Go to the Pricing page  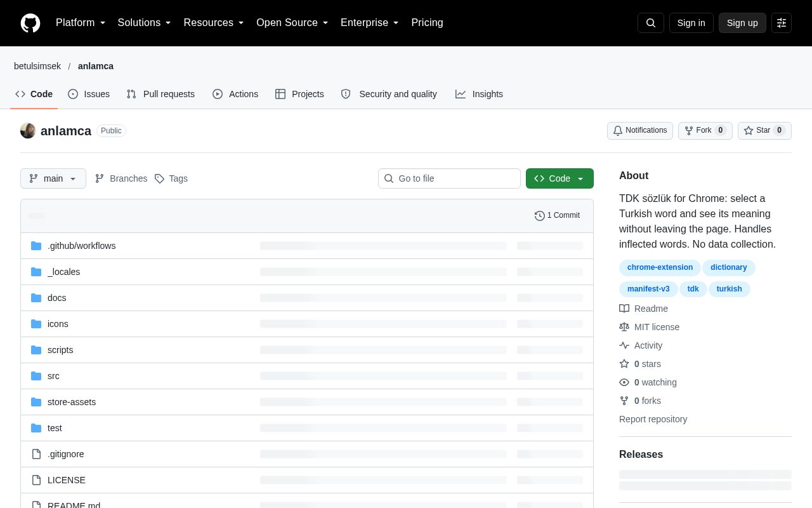coord(427,23)
